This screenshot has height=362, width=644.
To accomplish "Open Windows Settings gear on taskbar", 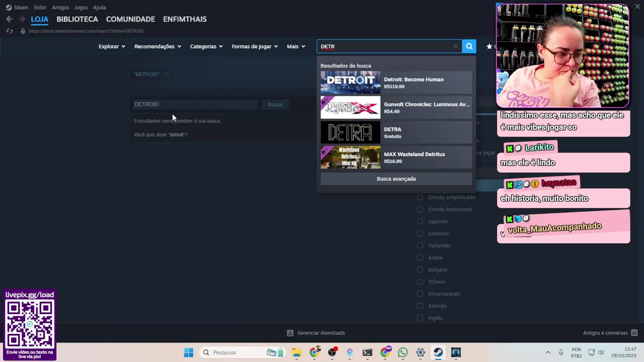I will coord(421,352).
